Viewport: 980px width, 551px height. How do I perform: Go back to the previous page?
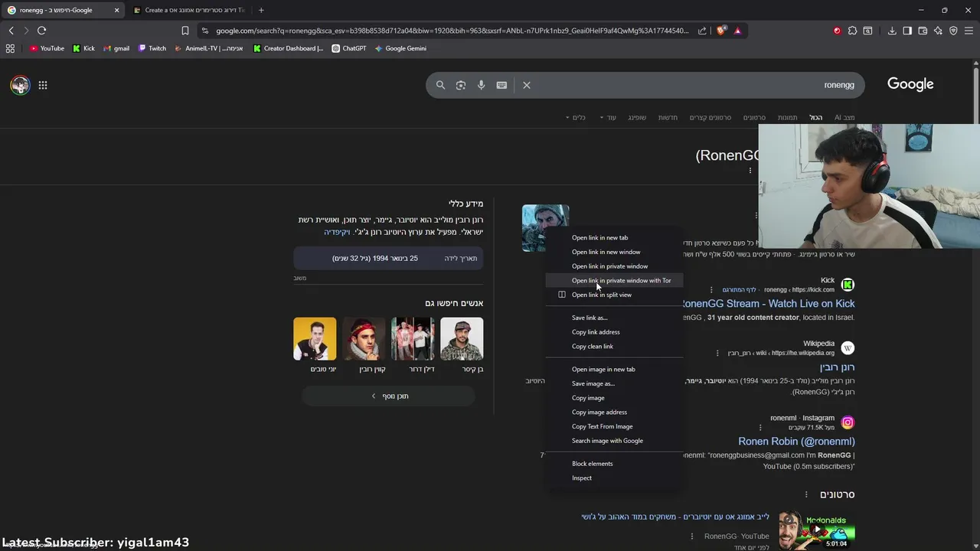point(11,31)
